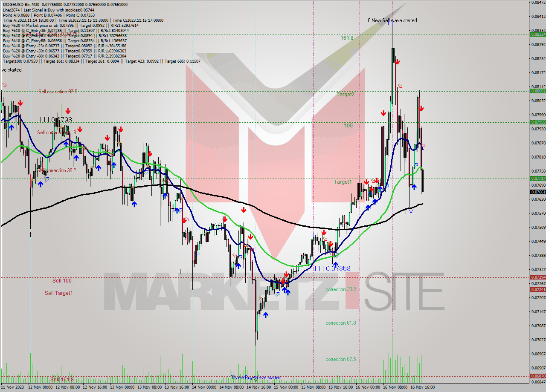Click the '16 Nov 00:00' time axis label
The width and height of the screenshot is (546, 392).
click(368, 387)
